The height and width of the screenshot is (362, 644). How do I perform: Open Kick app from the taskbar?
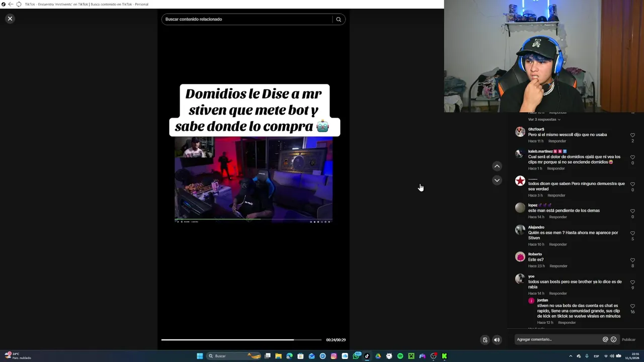[x=444, y=356]
